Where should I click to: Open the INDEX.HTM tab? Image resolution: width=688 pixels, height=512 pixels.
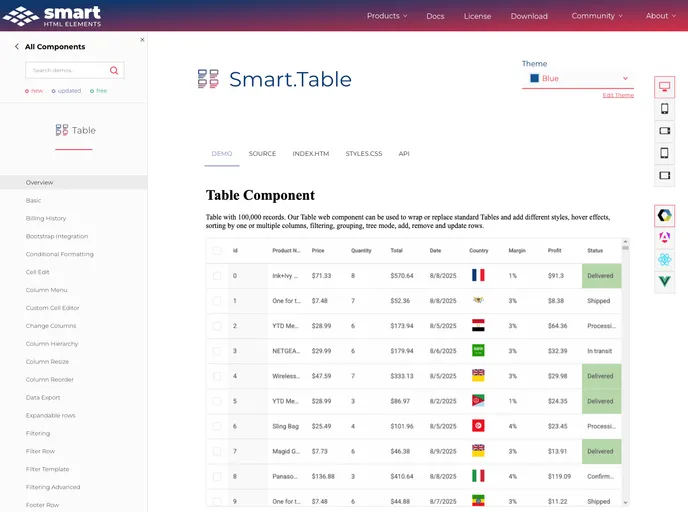click(x=311, y=154)
